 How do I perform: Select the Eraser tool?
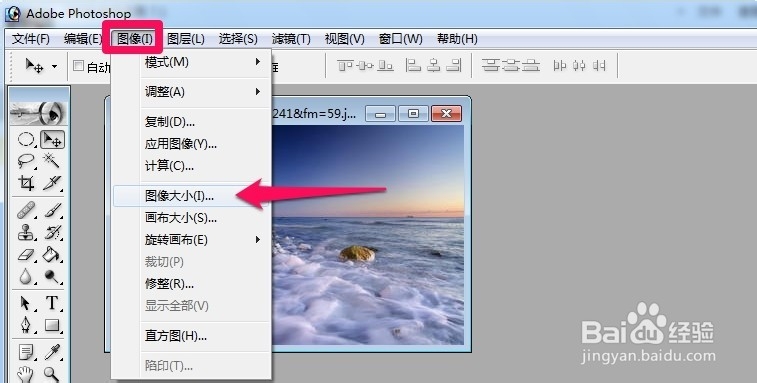tap(26, 254)
